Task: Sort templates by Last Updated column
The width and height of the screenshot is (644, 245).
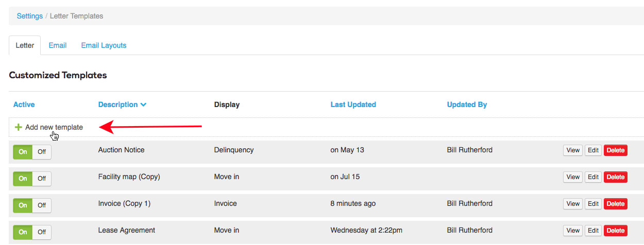Action: pos(353,104)
